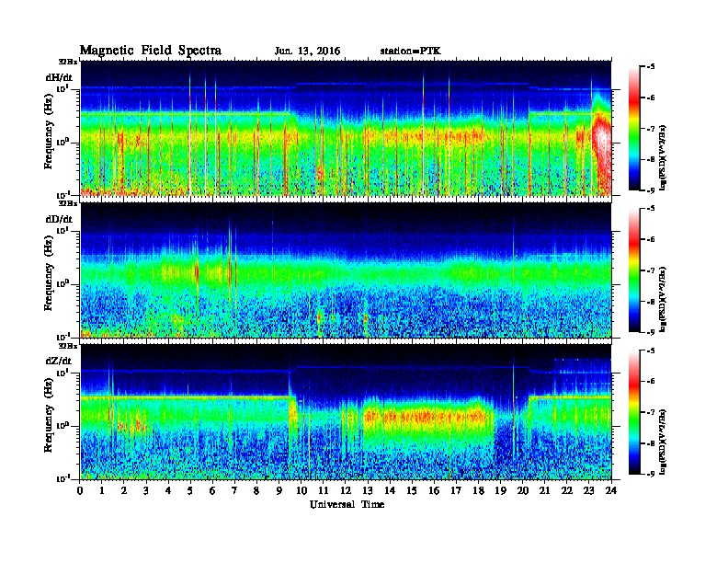Screen dimensions: 728x563
Task: Click hour tick label "13" on the time axis
Action: [x=368, y=490]
